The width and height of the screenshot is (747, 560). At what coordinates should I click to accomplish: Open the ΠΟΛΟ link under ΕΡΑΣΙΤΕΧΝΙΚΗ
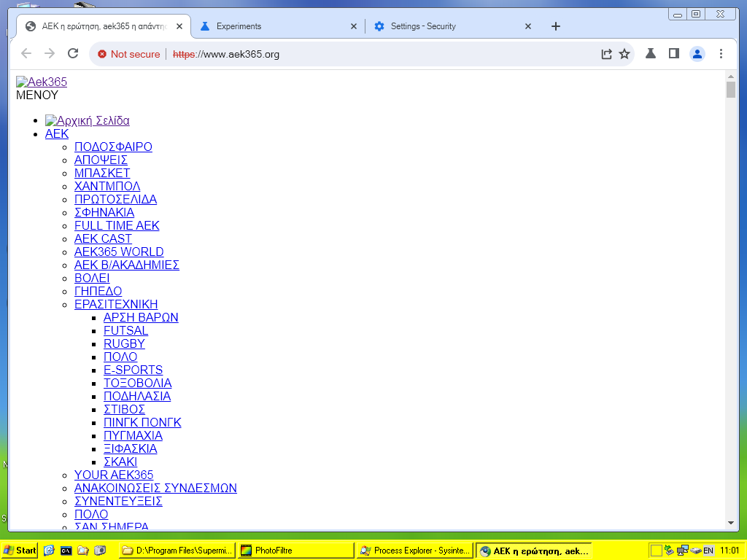point(120,357)
